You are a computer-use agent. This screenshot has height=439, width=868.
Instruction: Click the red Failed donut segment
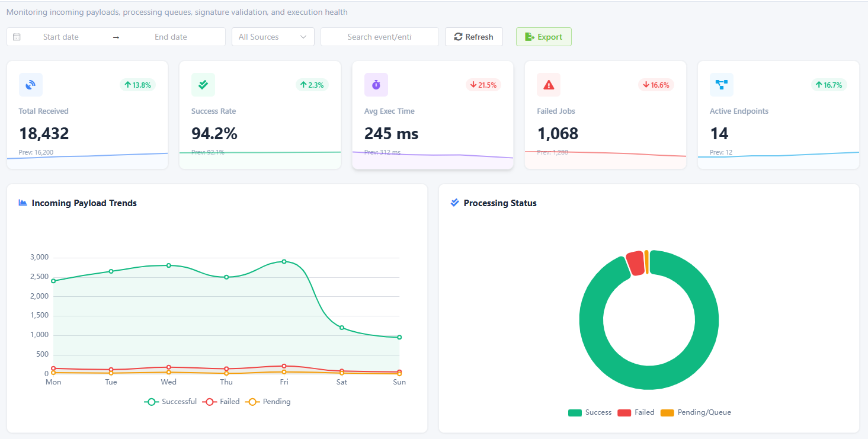point(635,263)
